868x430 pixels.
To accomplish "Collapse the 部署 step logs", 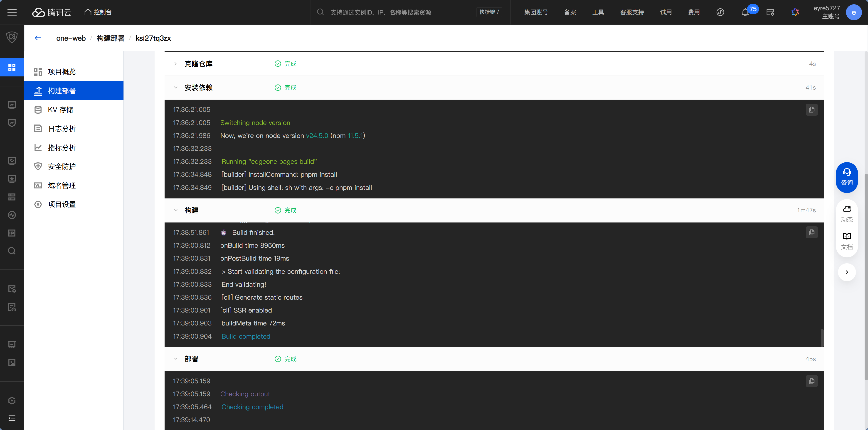I will 175,359.
